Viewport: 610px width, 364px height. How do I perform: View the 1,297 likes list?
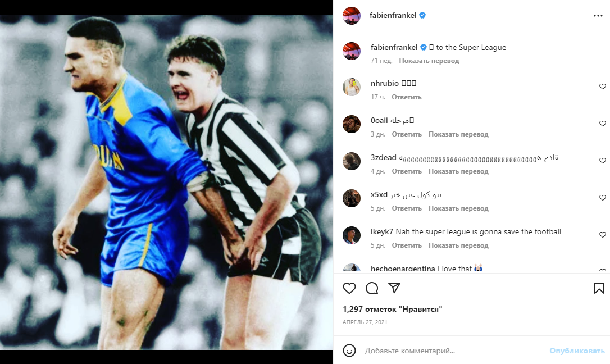[x=393, y=310]
